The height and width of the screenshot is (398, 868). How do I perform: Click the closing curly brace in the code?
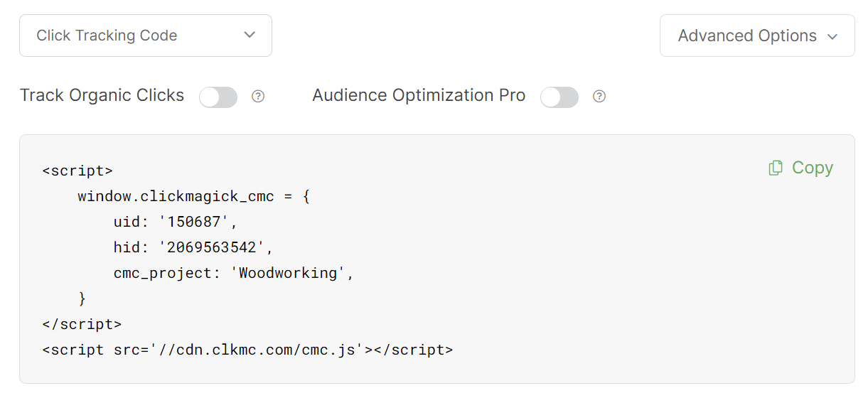[x=82, y=298]
